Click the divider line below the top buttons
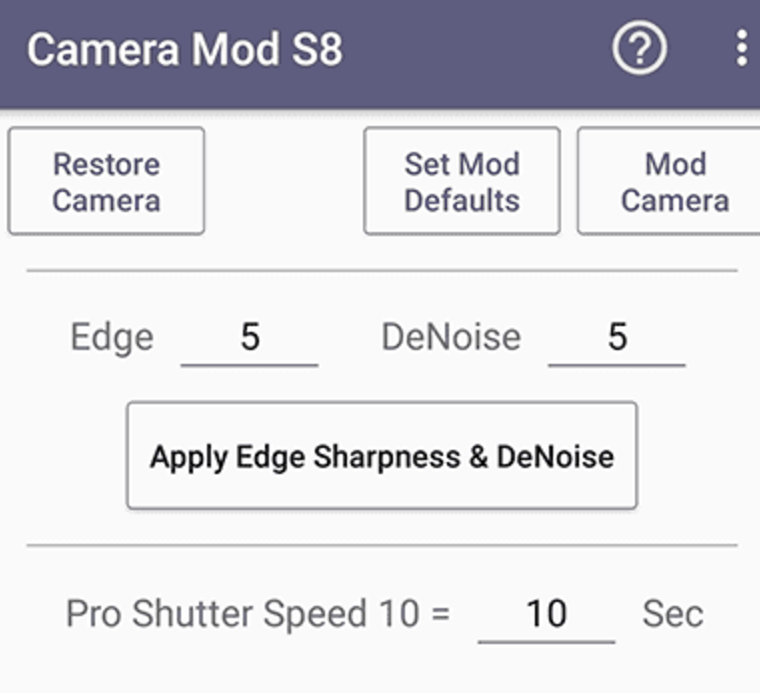Image resolution: width=760 pixels, height=693 pixels. click(x=381, y=270)
